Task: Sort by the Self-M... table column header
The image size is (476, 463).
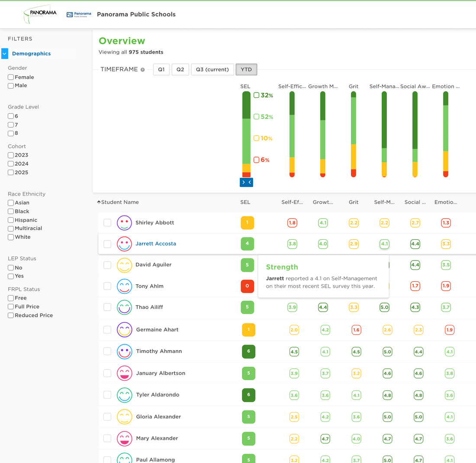Action: point(384,202)
